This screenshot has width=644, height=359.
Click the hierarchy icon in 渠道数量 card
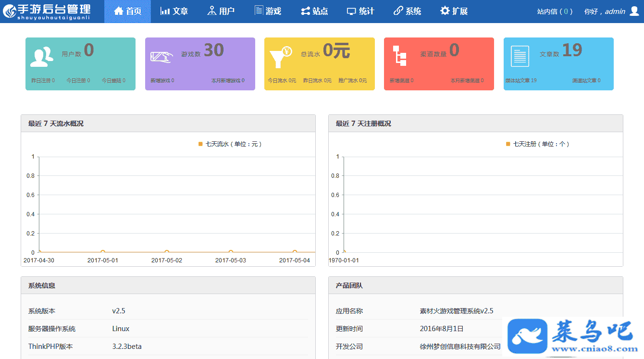pos(399,55)
